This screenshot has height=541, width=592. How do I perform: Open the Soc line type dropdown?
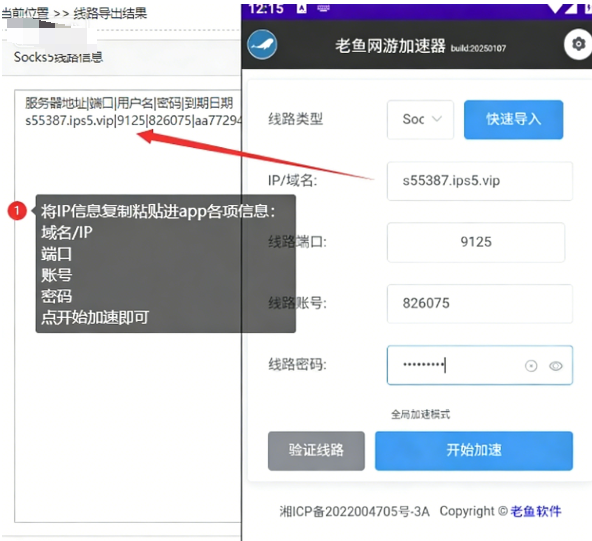420,120
